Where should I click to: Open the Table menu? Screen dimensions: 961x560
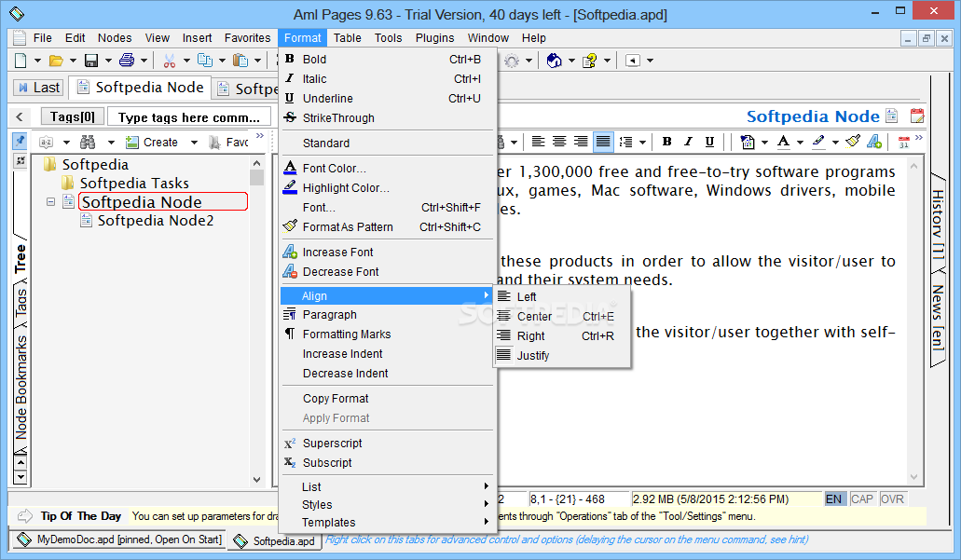coord(348,38)
